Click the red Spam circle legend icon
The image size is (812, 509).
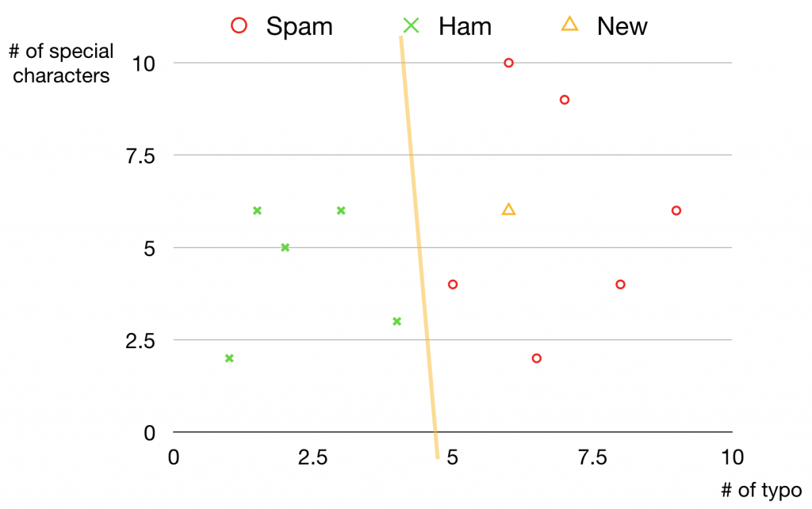tap(239, 25)
